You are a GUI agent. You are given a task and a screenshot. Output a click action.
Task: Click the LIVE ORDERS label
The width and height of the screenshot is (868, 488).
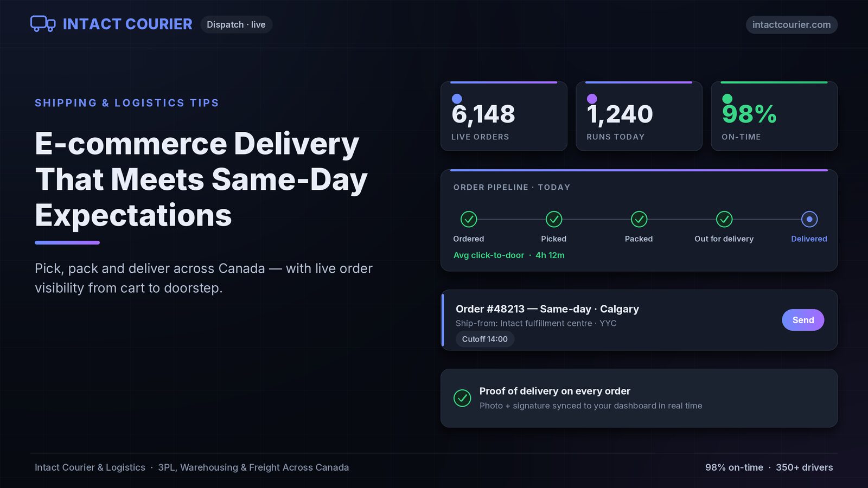[x=480, y=137]
